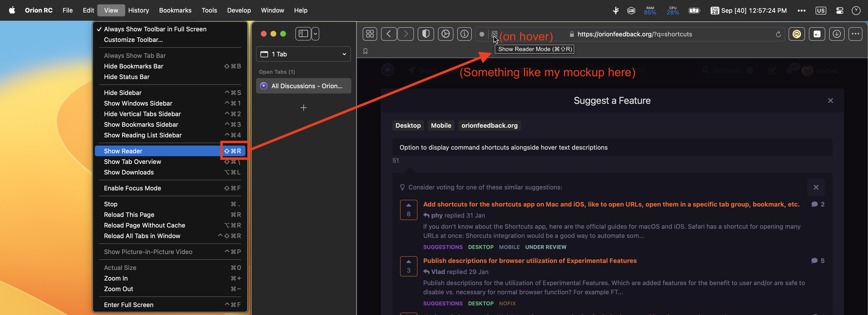This screenshot has width=868, height=315.
Task: Open downloads arrow icon in toolbar
Action: point(837,34)
